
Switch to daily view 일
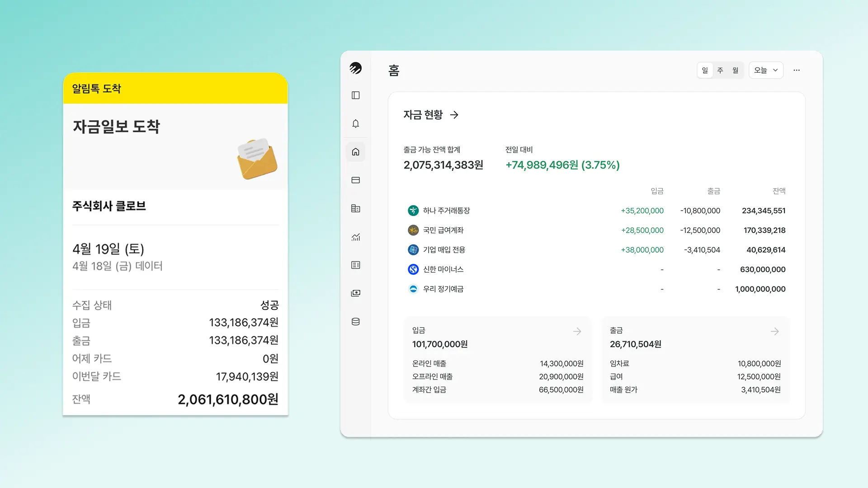[705, 70]
